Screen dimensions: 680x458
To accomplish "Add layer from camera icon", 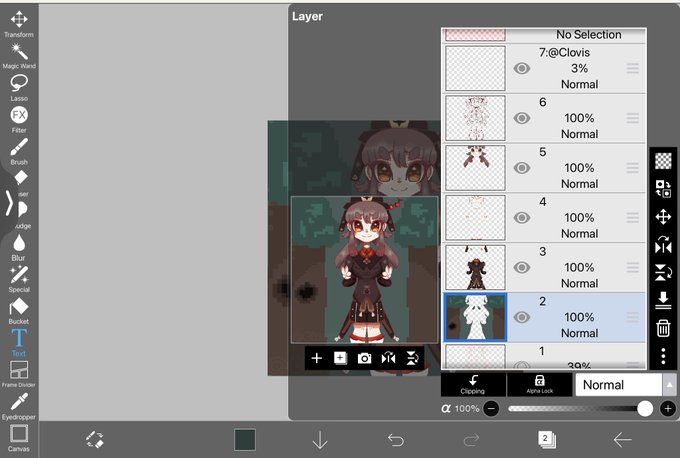I will point(364,358).
